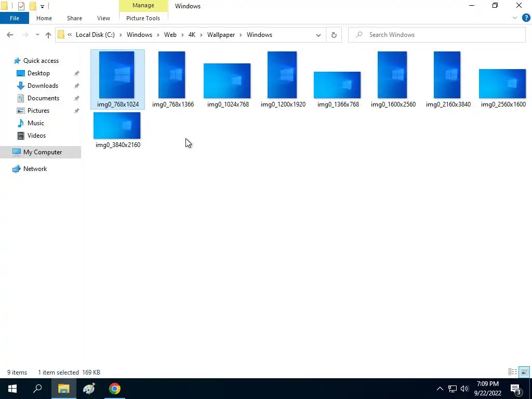Open the View ribbon tab

[x=103, y=18]
